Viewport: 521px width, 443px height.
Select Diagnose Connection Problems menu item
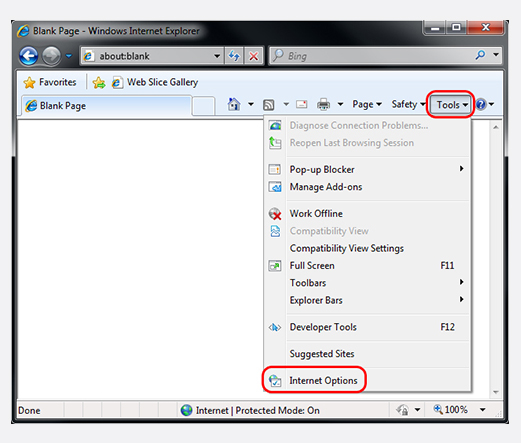coord(367,125)
